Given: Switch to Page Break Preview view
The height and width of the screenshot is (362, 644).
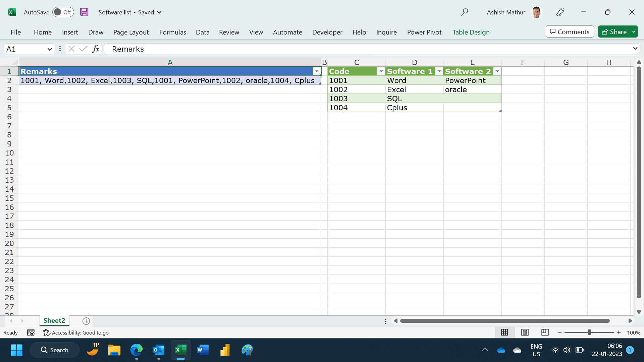Looking at the screenshot, I should point(545,332).
